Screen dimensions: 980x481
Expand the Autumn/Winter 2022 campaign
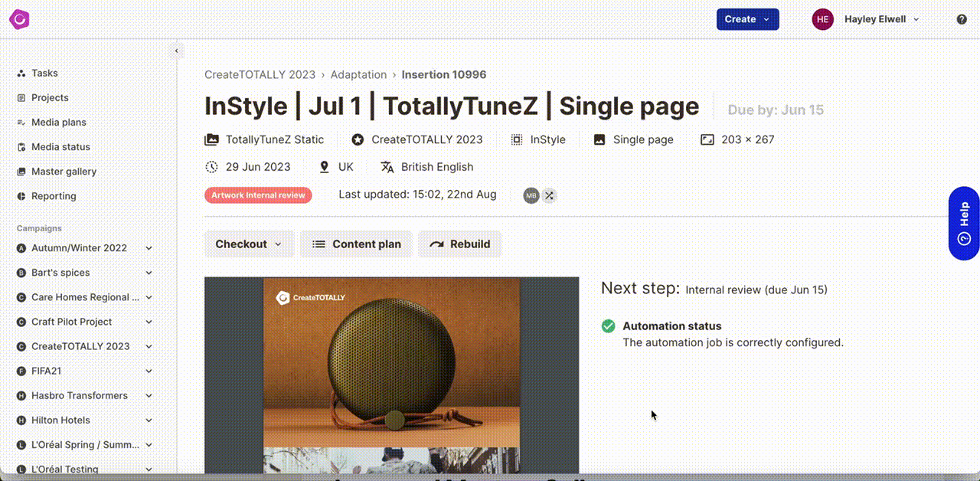pyautogui.click(x=149, y=248)
